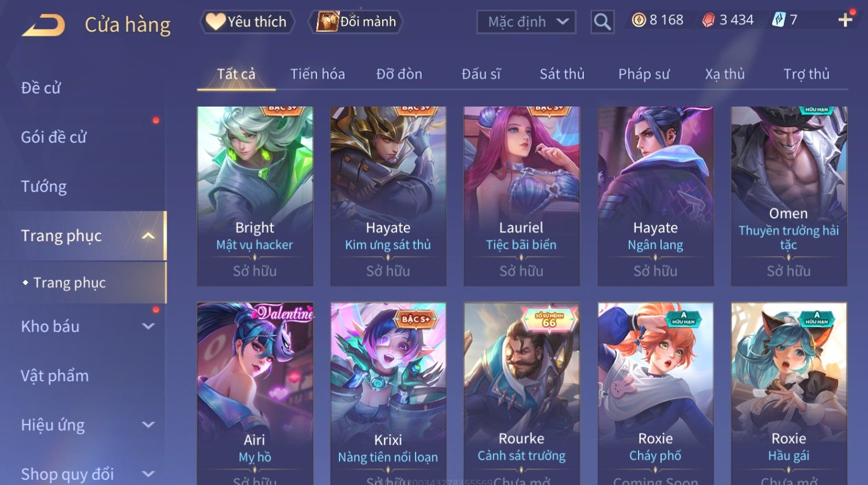This screenshot has width=868, height=485.
Task: Select the Tiến hóa tab
Action: [x=318, y=74]
